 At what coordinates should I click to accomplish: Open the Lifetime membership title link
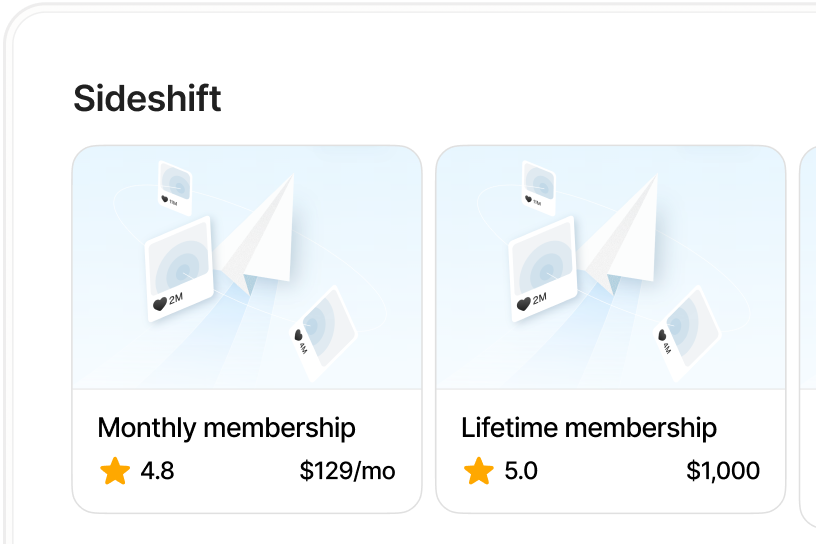pos(589,428)
